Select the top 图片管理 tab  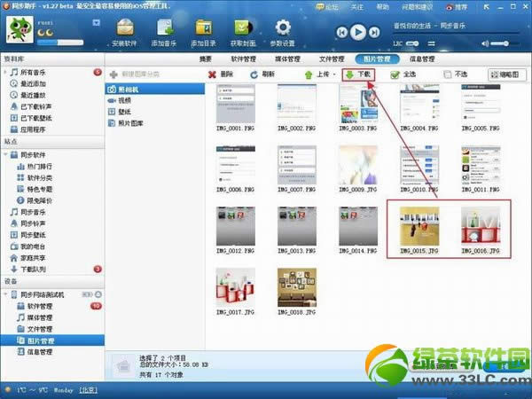[377, 59]
